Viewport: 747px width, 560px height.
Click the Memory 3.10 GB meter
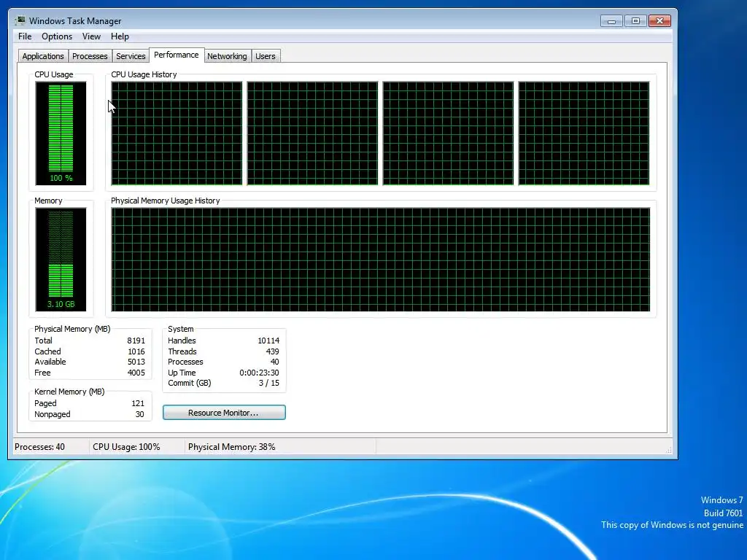tap(61, 260)
